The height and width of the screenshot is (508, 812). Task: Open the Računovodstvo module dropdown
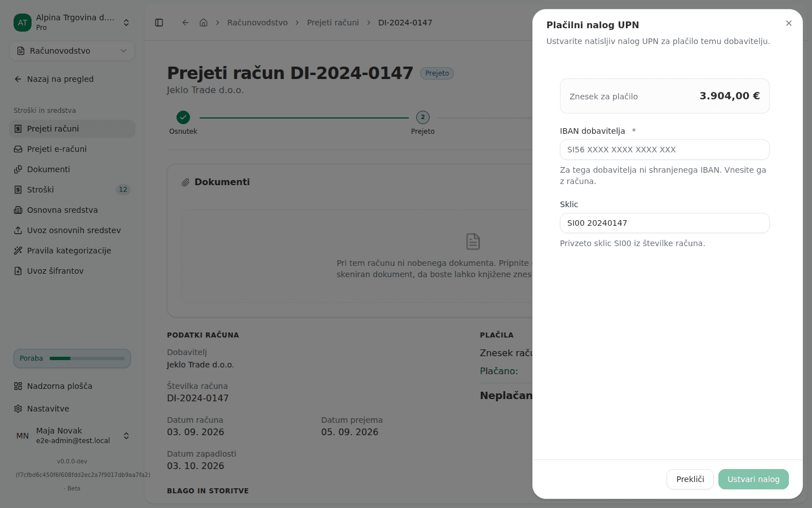tap(72, 51)
